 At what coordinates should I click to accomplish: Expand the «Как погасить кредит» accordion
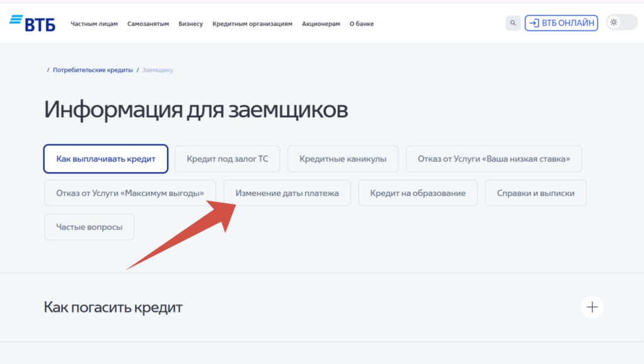[x=113, y=307]
